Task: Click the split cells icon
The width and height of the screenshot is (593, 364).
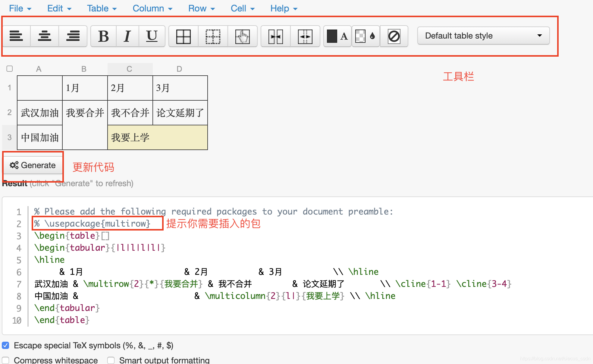Action: coord(305,36)
